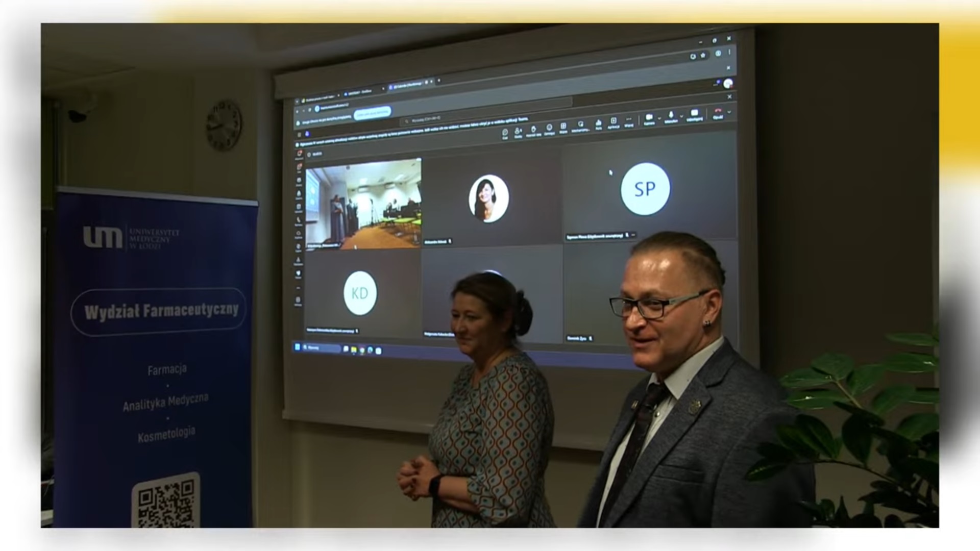The image size is (980, 551).
Task: Open the reactions emoji menu
Action: (x=549, y=128)
